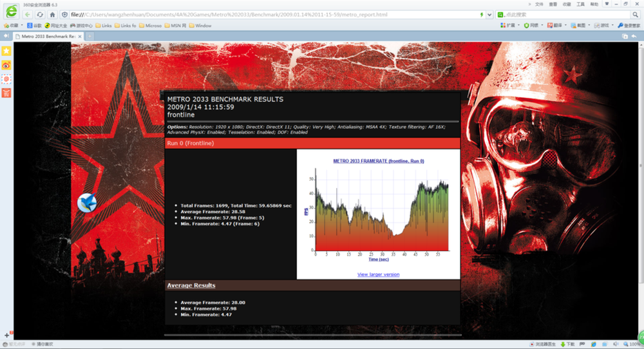The image size is (644, 349).
Task: Click the vertical page scrollbar
Action: [x=641, y=164]
